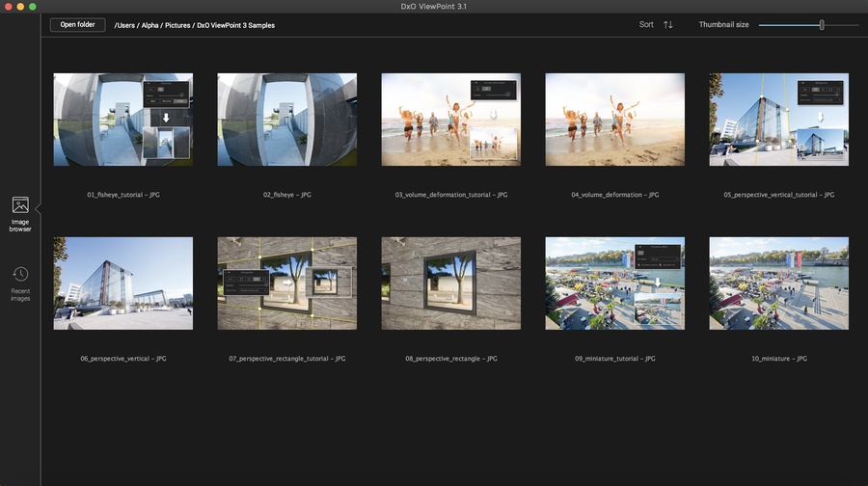Navigate to Users in folder path
The image size is (868, 486).
point(124,25)
